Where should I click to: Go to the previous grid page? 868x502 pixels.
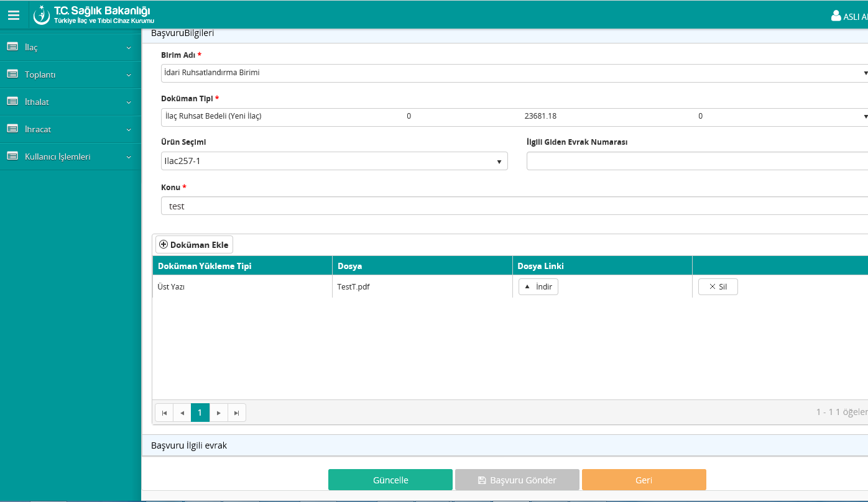182,413
